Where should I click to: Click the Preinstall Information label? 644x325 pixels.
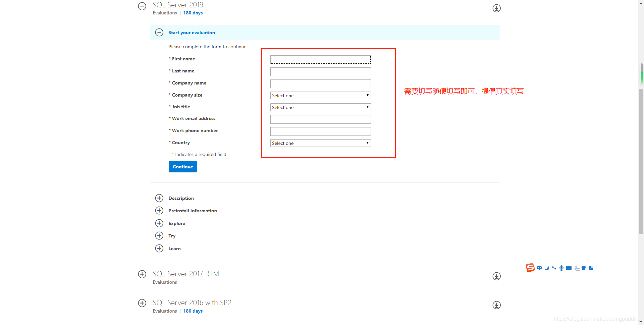(x=193, y=211)
